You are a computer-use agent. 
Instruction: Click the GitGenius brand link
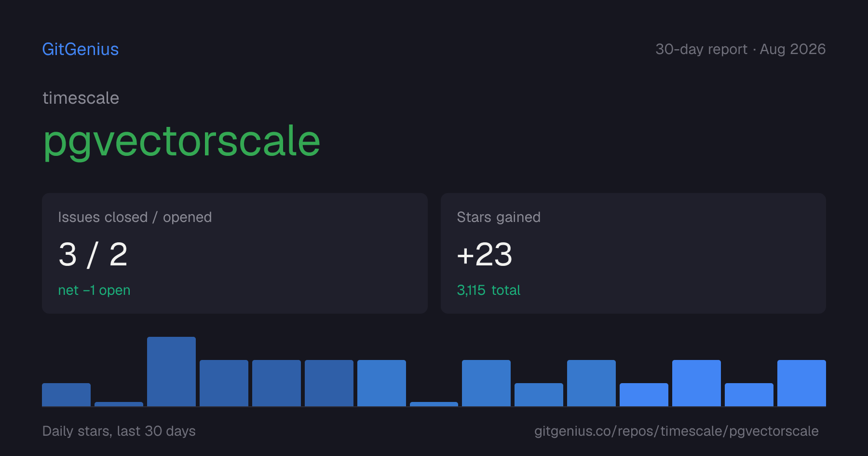[81, 49]
